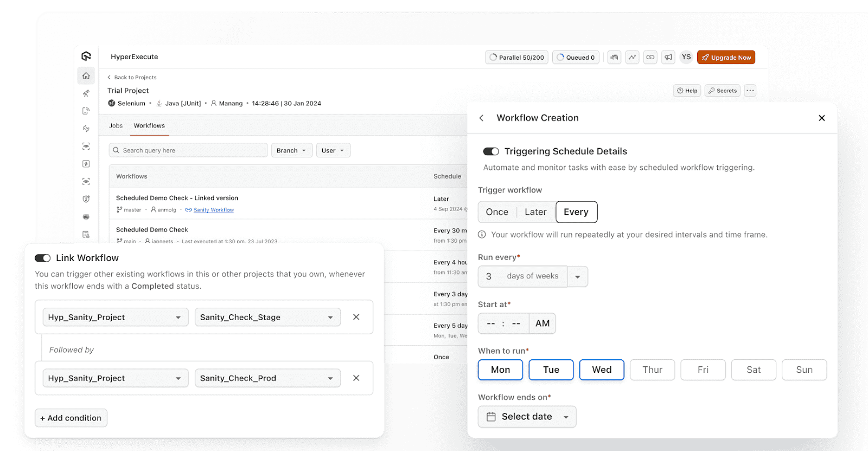Enable Fri in When to run

point(703,370)
